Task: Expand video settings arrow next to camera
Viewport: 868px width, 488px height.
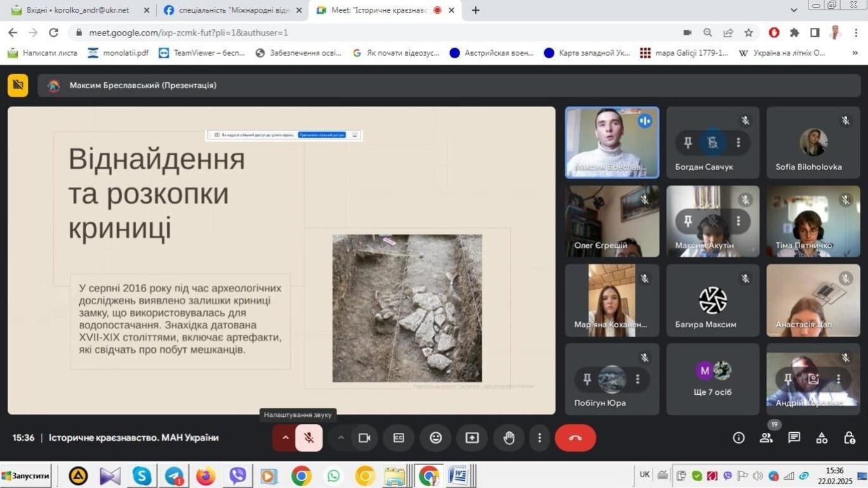Action: (341, 438)
